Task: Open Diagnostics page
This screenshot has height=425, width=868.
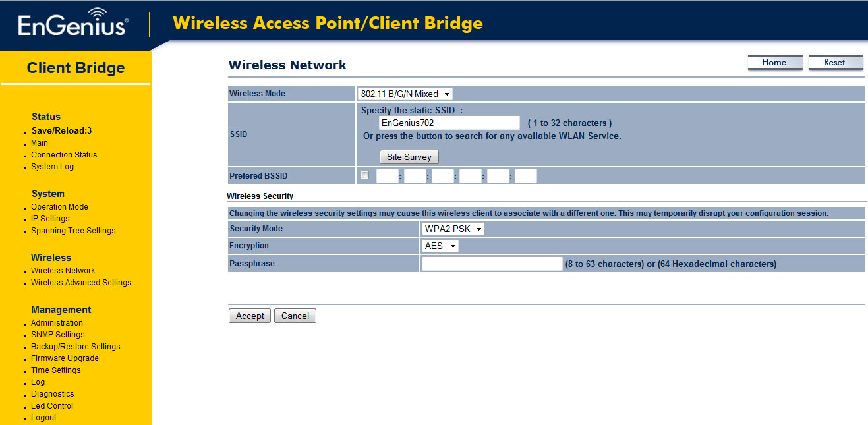Action: pos(53,394)
